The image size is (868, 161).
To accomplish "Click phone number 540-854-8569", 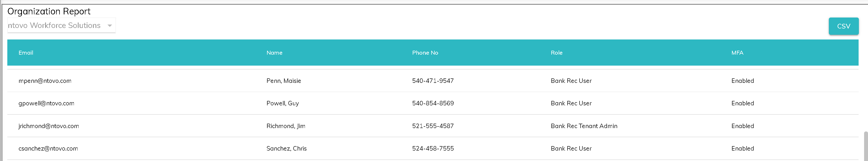I will (x=433, y=103).
